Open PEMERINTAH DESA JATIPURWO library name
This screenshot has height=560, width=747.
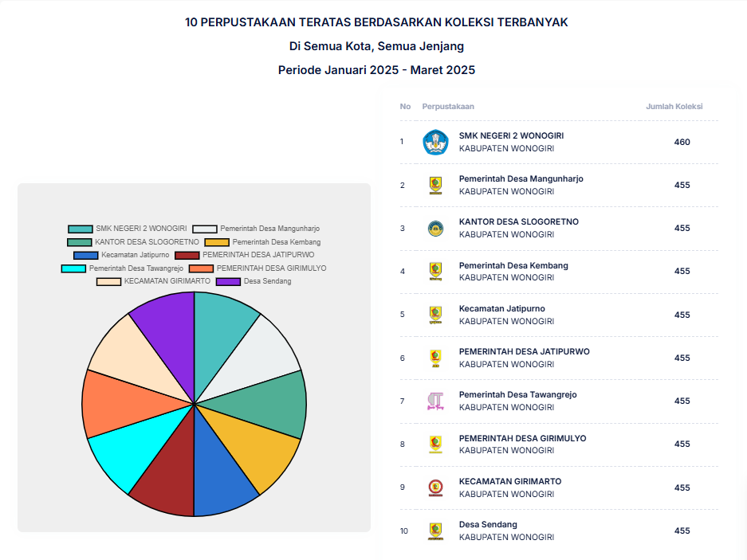tap(524, 351)
